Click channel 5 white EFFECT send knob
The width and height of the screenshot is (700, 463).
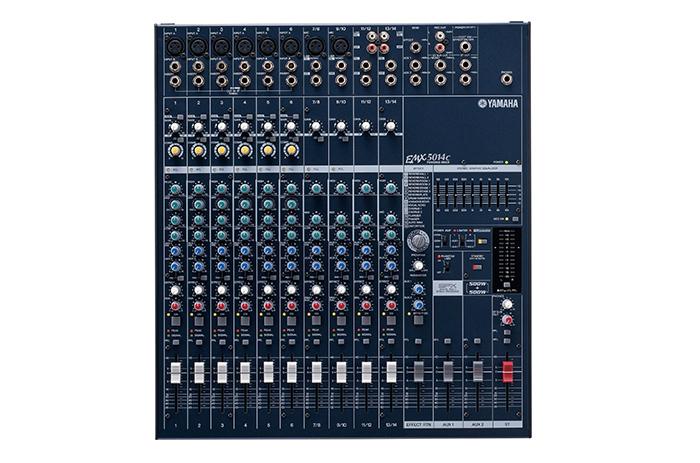(268, 290)
